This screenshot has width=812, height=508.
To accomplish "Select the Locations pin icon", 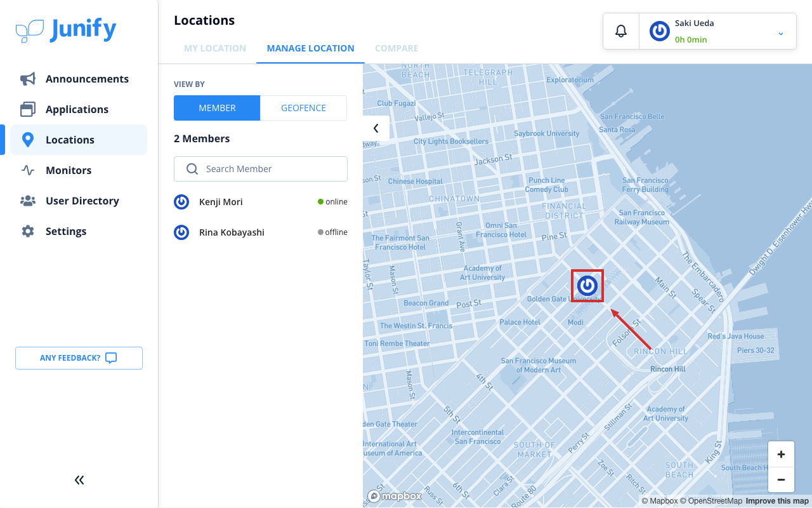I will pos(28,140).
